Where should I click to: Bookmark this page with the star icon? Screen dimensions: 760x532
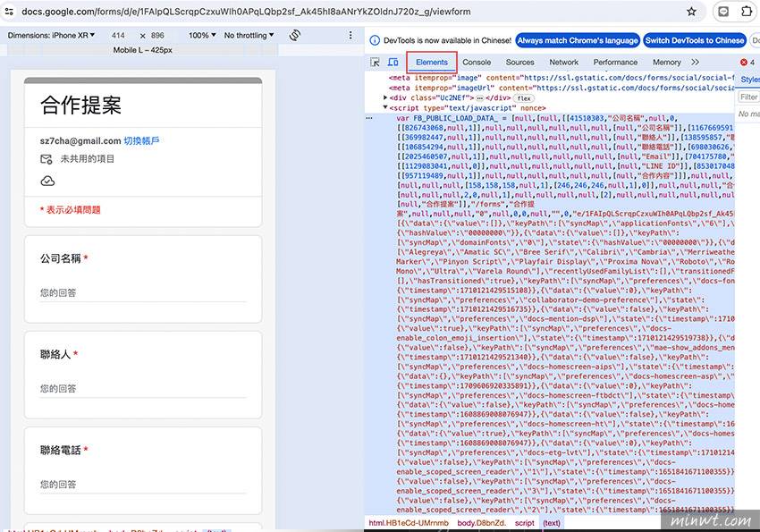pos(691,12)
